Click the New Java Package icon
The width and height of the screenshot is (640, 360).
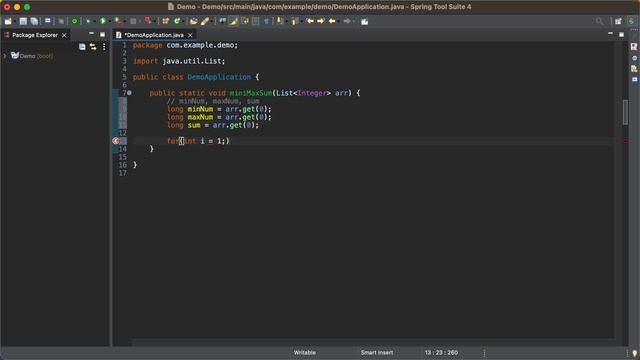[165, 21]
